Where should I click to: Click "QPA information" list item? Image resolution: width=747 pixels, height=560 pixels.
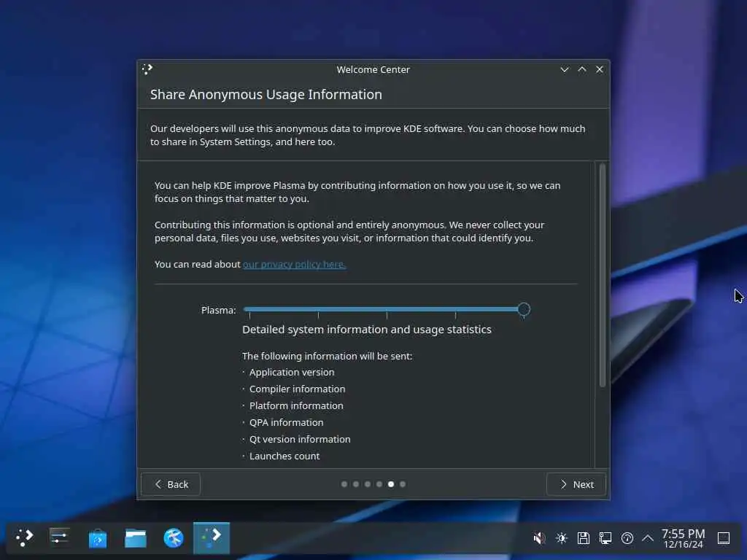[286, 422]
